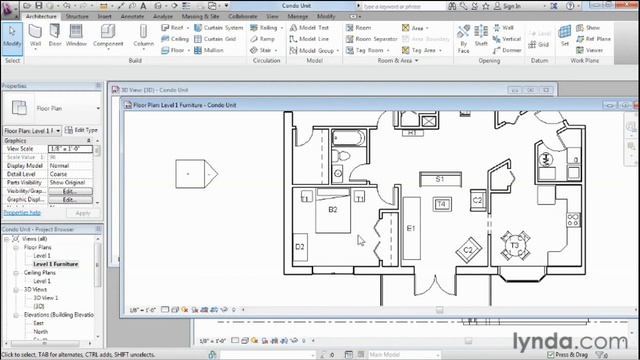Show the work plane

(x=588, y=28)
